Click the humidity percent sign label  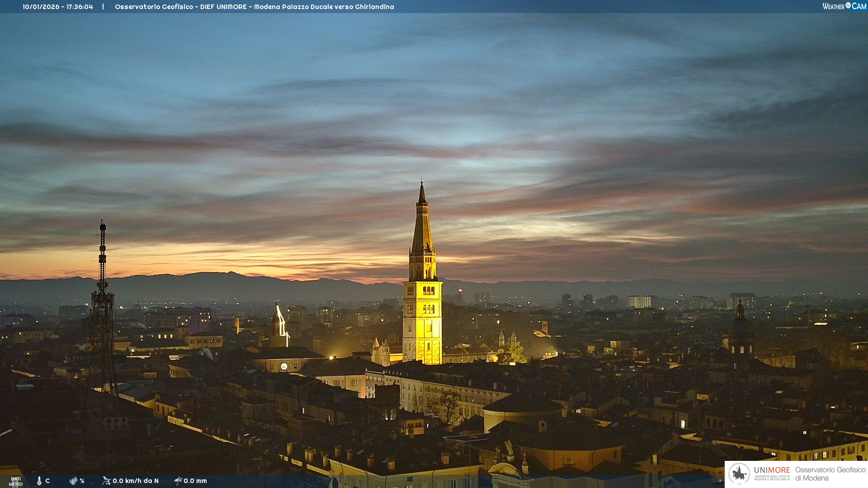(x=82, y=481)
